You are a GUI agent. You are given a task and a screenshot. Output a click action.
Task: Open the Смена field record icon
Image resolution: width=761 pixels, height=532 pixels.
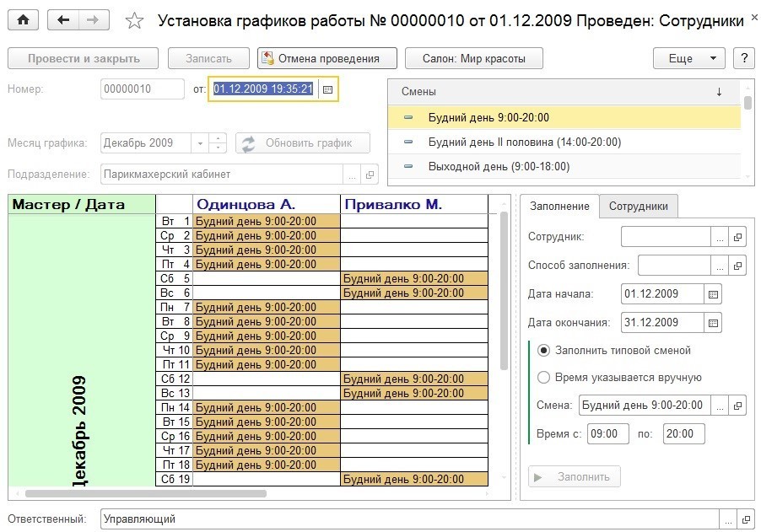coord(737,406)
